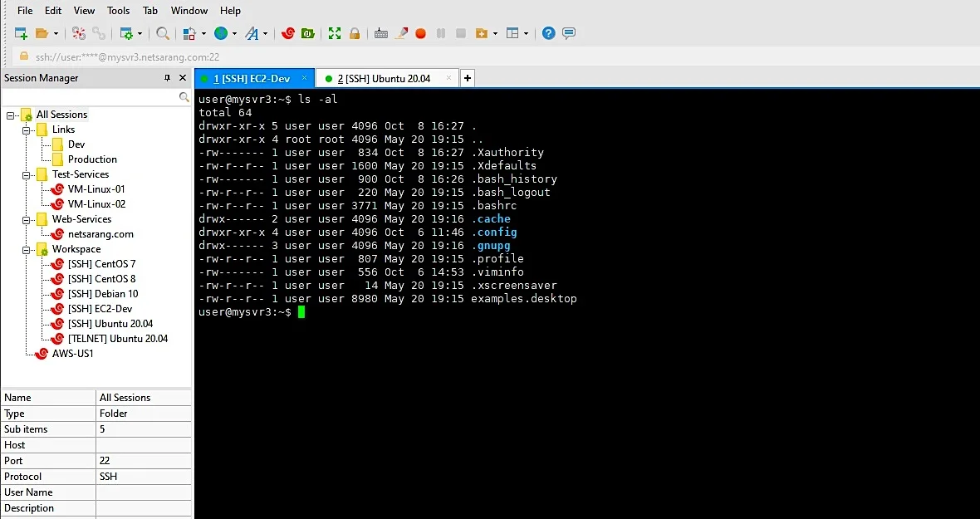Pin the Session Manager panel
This screenshot has height=519, width=980.
pos(167,78)
